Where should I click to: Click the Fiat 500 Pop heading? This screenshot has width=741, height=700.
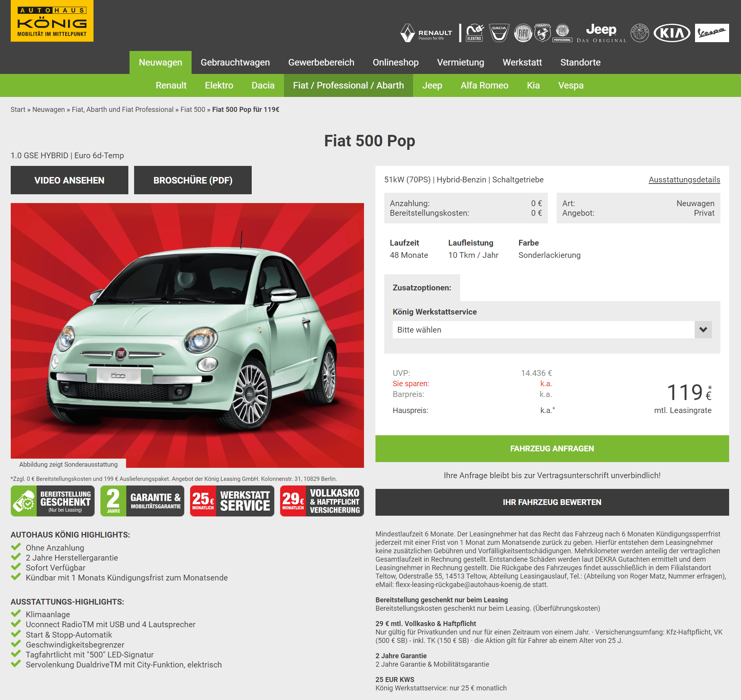(370, 141)
